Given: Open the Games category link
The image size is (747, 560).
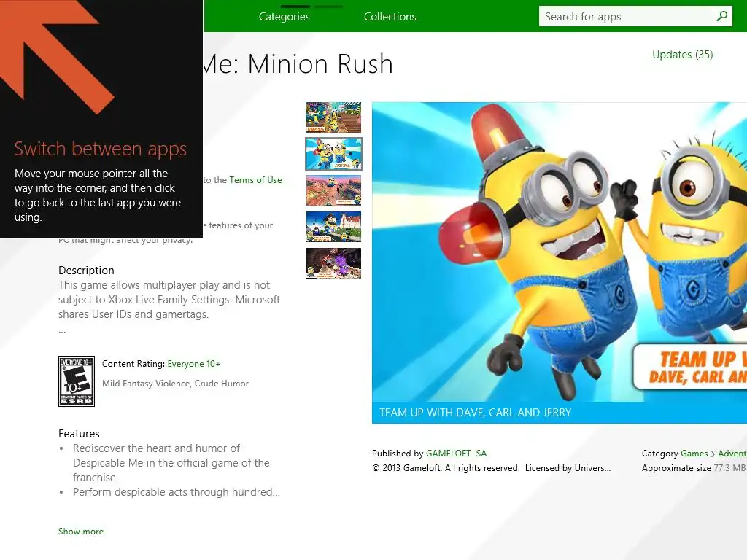Looking at the screenshot, I should coord(694,454).
